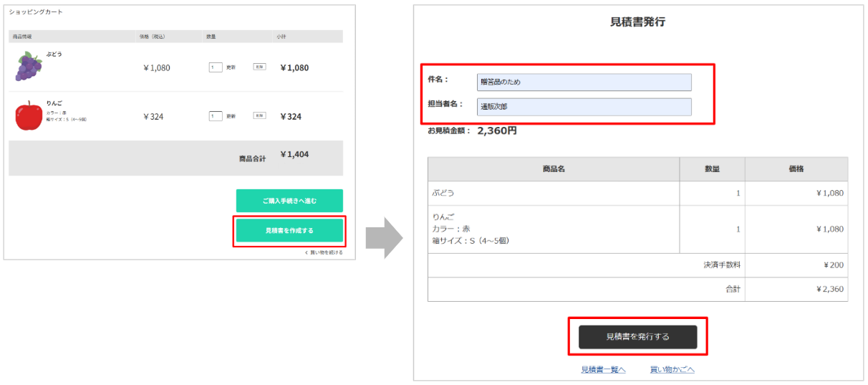Click the grapes (ぶどう) product image
The height and width of the screenshot is (385, 868).
pyautogui.click(x=29, y=67)
